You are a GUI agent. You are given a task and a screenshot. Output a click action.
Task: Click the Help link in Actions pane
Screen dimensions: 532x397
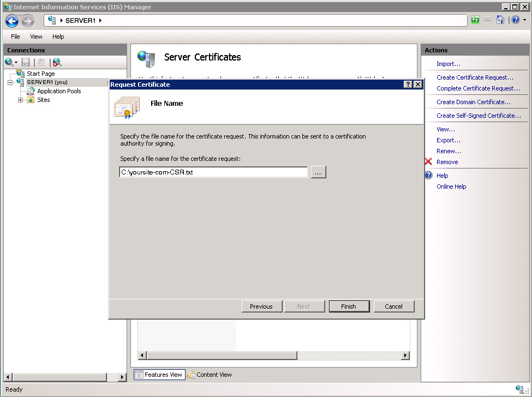point(442,175)
